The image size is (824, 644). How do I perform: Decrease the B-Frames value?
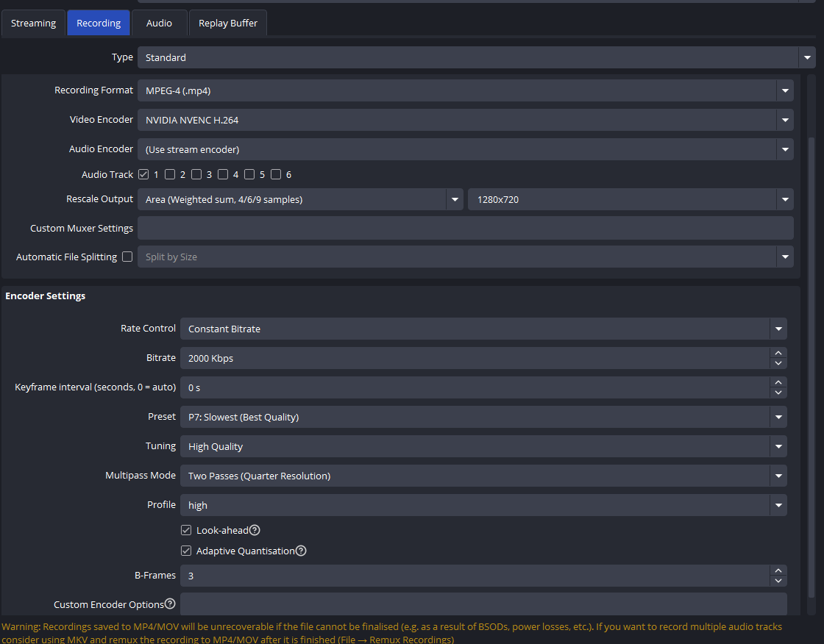(778, 581)
